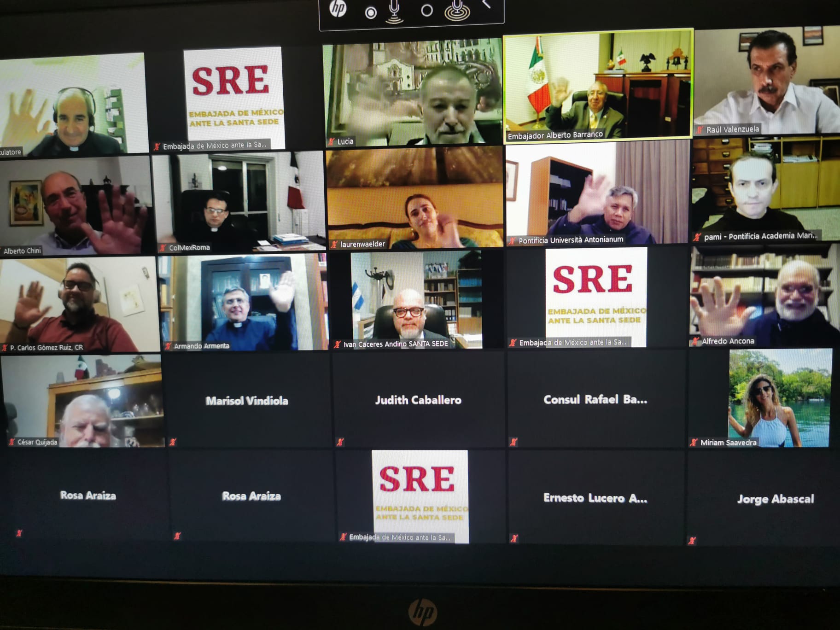Click muted mic icon beside Ivan Caceres Andino
This screenshot has height=630, width=840.
pos(337,344)
